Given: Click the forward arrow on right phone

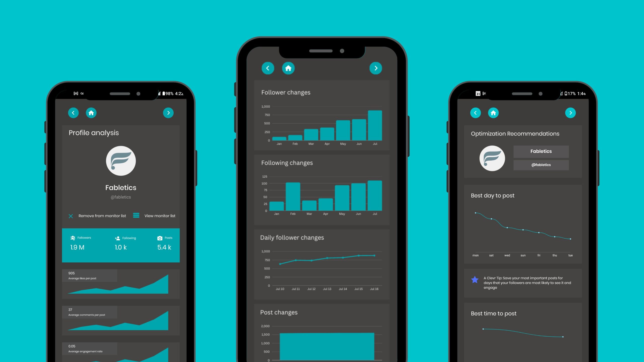Looking at the screenshot, I should click(571, 113).
